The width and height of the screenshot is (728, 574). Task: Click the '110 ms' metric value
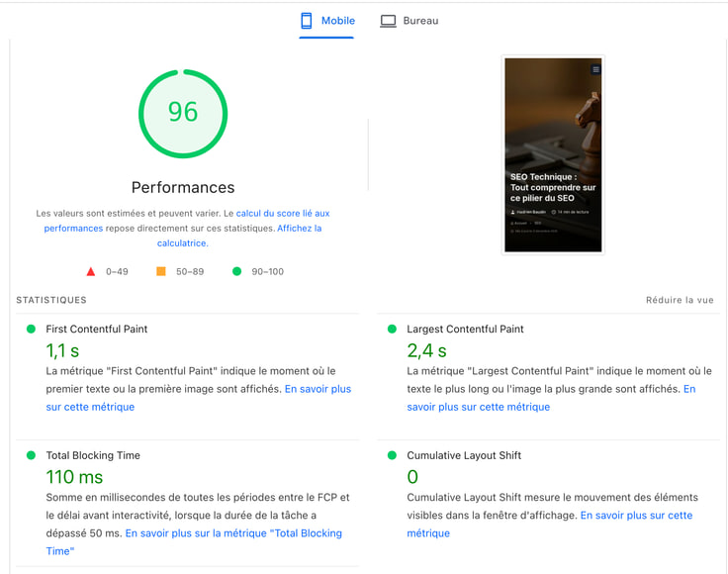click(x=74, y=477)
